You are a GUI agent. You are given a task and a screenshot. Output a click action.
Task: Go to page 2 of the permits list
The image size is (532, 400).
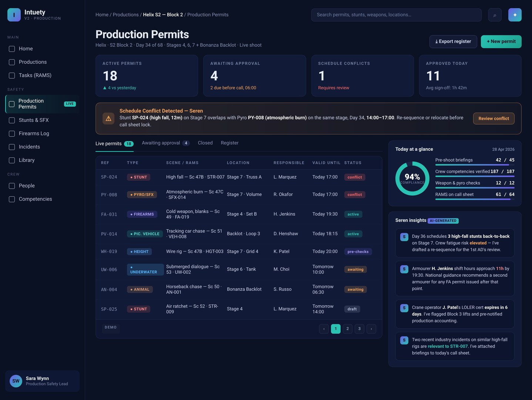(x=347, y=329)
